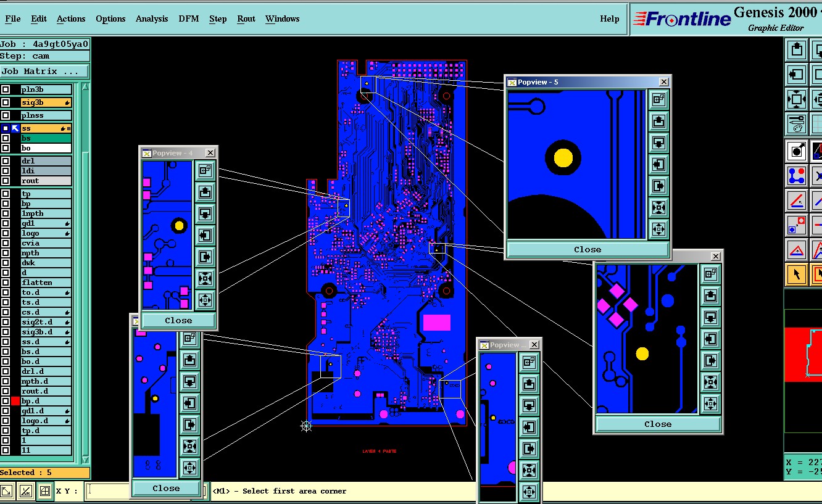The width and height of the screenshot is (822, 504).
Task: Pan up inside Popview 5
Action: point(658,121)
